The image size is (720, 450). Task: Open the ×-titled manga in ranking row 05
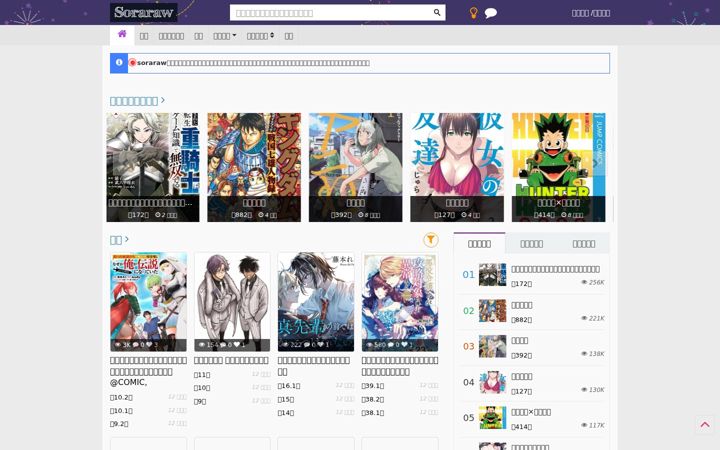tap(531, 412)
